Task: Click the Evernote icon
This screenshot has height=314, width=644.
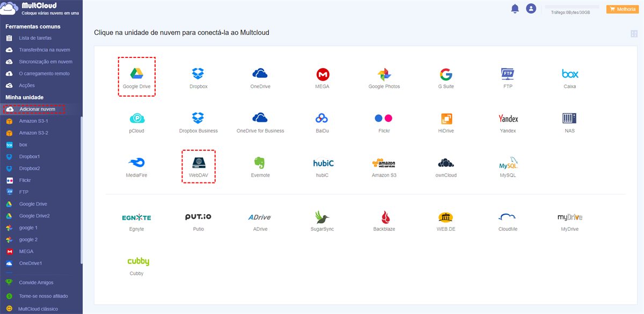Action: pyautogui.click(x=260, y=164)
